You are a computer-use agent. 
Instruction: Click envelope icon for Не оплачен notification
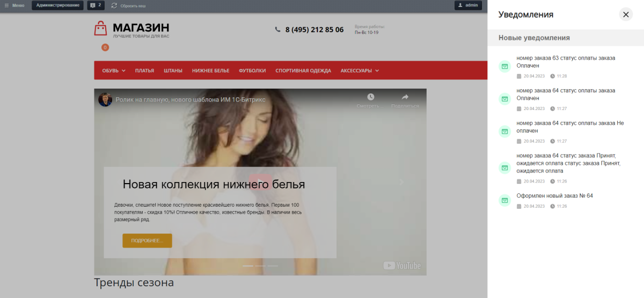[504, 131]
